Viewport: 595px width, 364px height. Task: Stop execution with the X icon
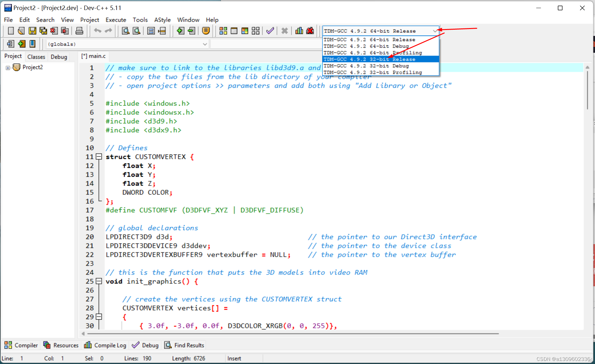pos(284,31)
